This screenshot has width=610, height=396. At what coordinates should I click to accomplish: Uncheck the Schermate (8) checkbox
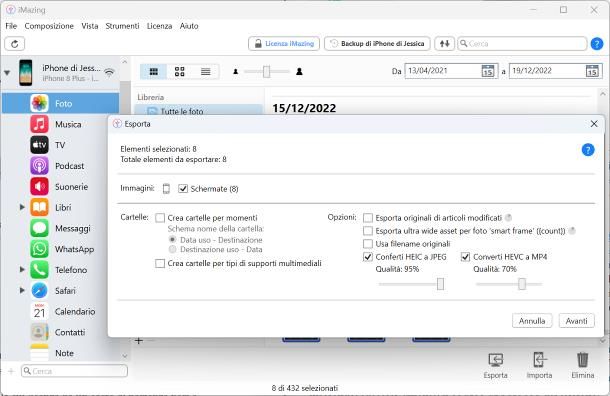[x=183, y=189]
